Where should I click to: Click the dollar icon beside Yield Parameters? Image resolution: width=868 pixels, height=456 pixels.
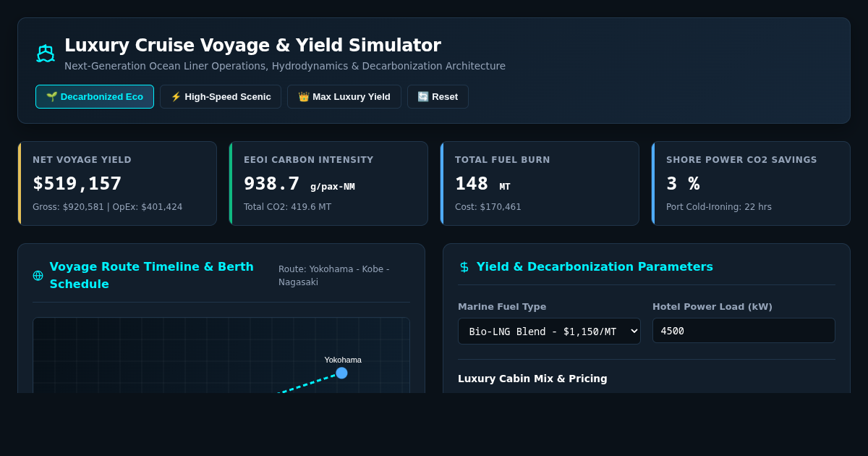pyautogui.click(x=464, y=266)
